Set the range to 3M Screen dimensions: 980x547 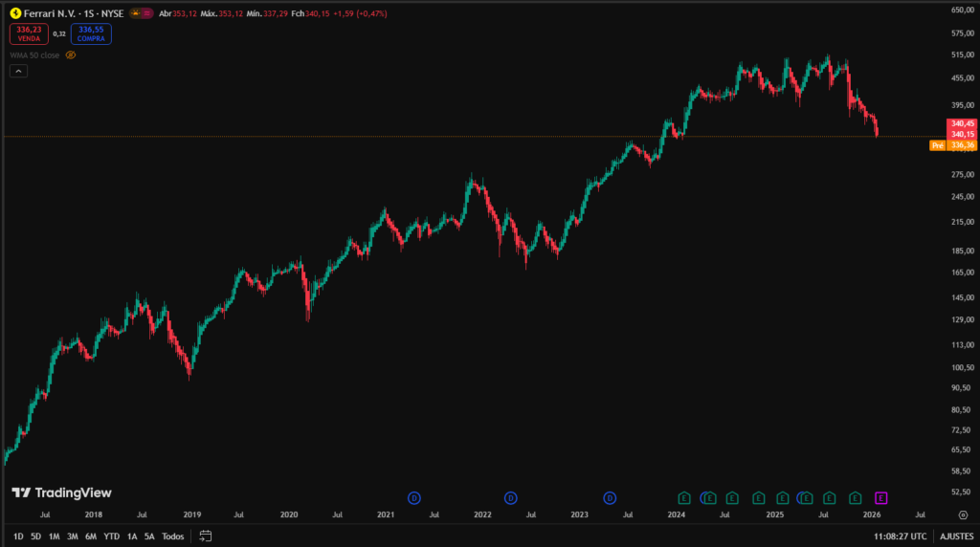tap(73, 536)
